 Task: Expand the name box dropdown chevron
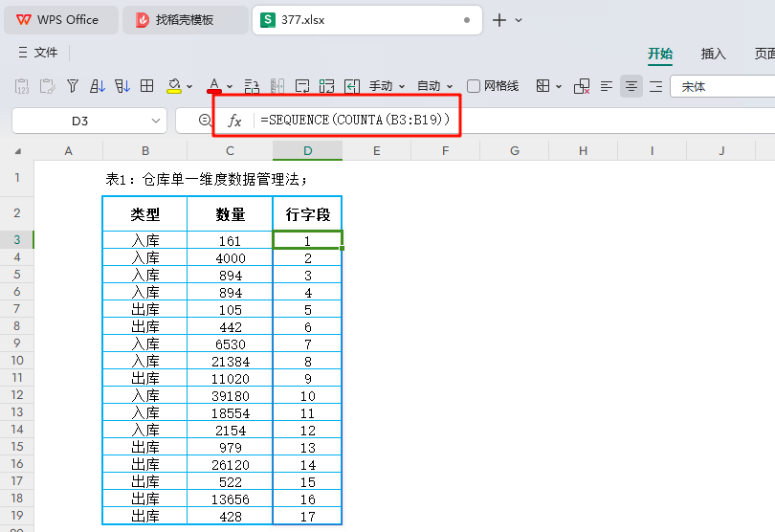pos(156,121)
